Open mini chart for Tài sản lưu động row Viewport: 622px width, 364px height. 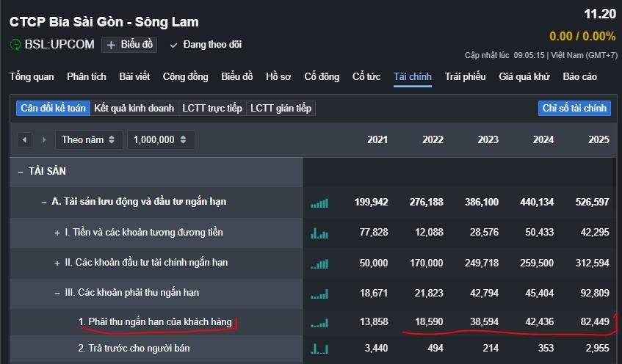[319, 203]
